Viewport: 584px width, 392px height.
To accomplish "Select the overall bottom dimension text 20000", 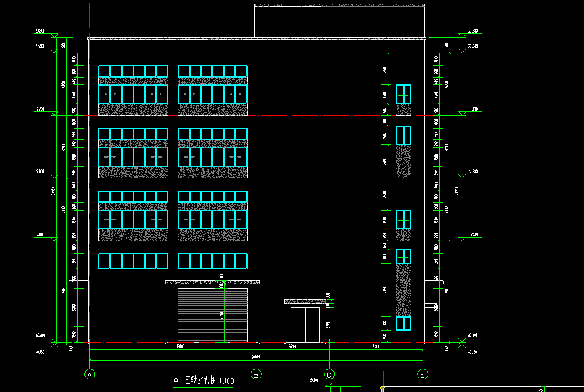I will pos(256,357).
